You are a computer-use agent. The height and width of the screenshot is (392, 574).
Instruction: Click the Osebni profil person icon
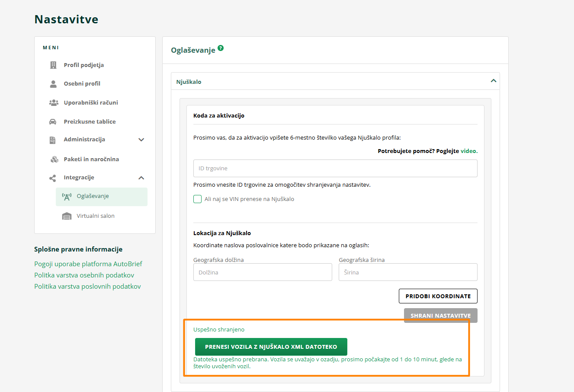[x=53, y=84]
